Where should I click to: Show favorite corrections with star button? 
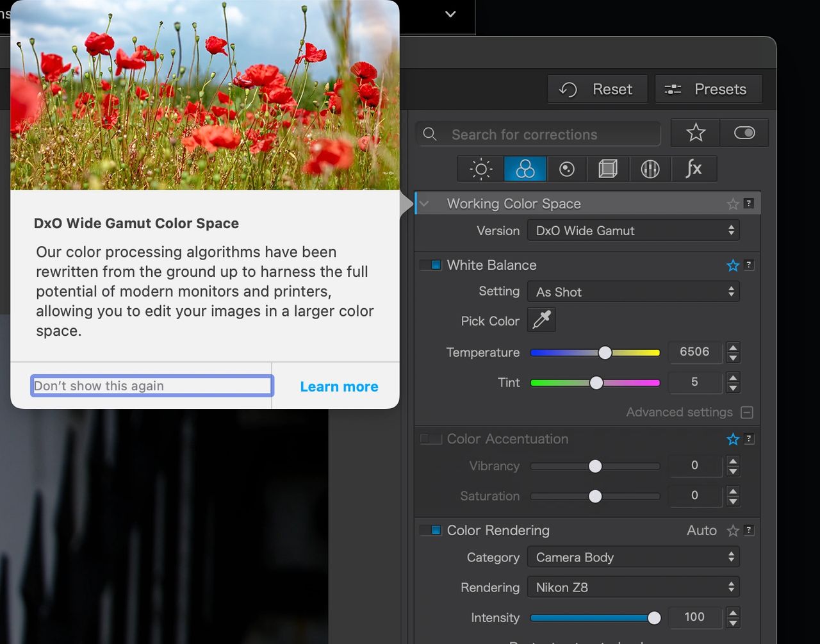tap(695, 133)
